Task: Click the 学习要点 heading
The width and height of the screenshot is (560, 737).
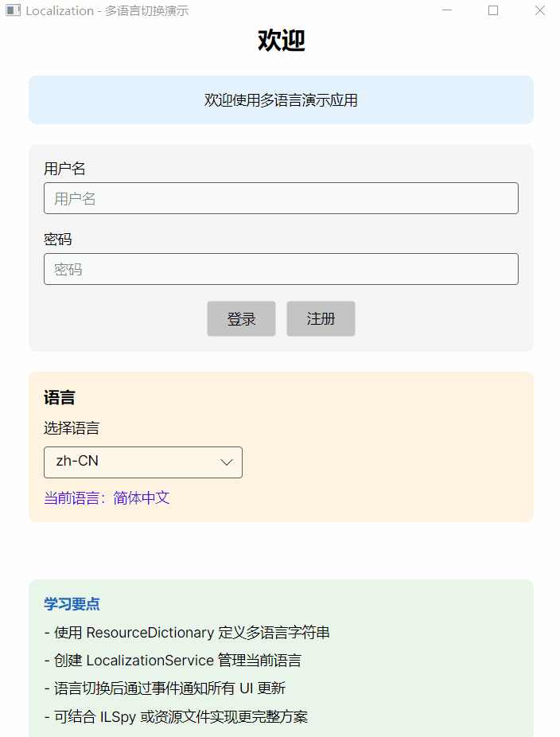Action: click(72, 604)
